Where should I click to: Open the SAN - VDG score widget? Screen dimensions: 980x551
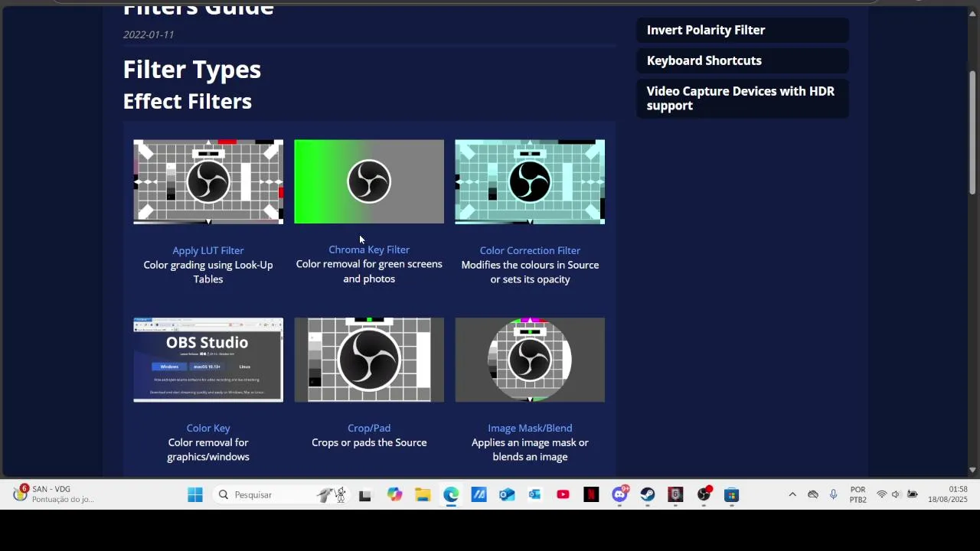point(54,494)
